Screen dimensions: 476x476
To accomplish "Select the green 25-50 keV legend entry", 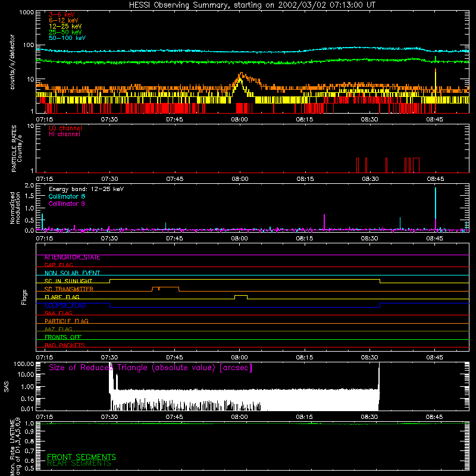I will (x=65, y=32).
